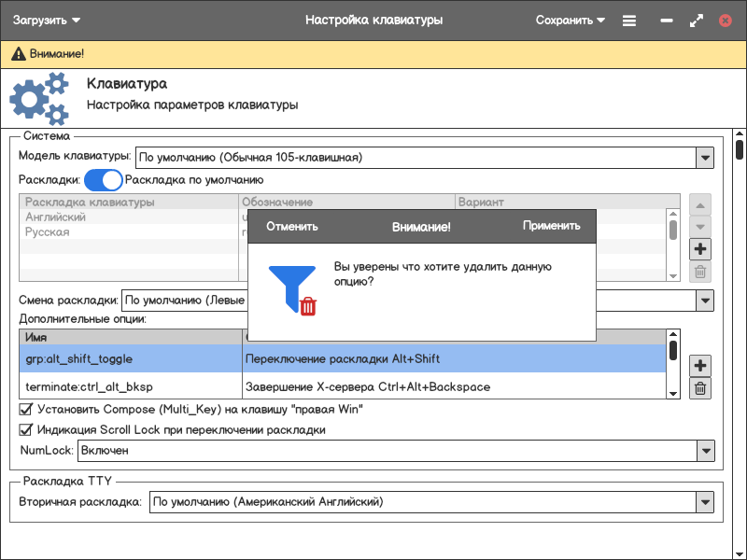Click the trash icon beside the layouts table
Screen dimensions: 747x560
(700, 273)
